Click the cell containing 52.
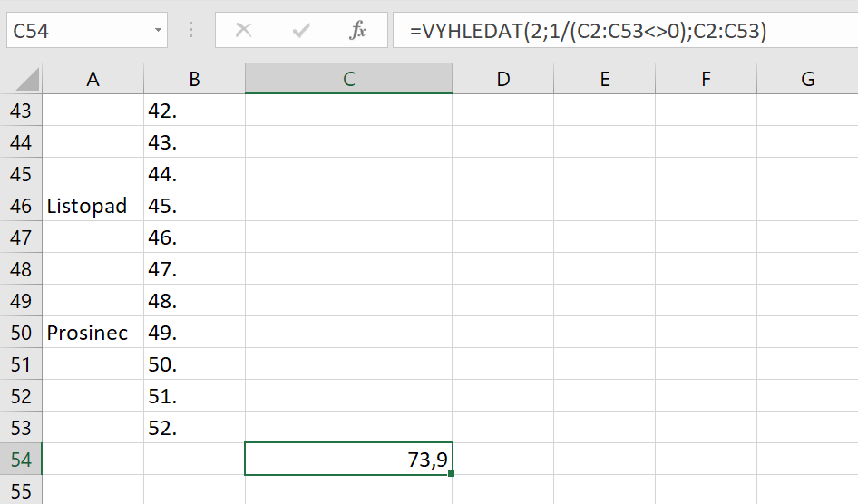The height and width of the screenshot is (504, 858). pos(194,428)
